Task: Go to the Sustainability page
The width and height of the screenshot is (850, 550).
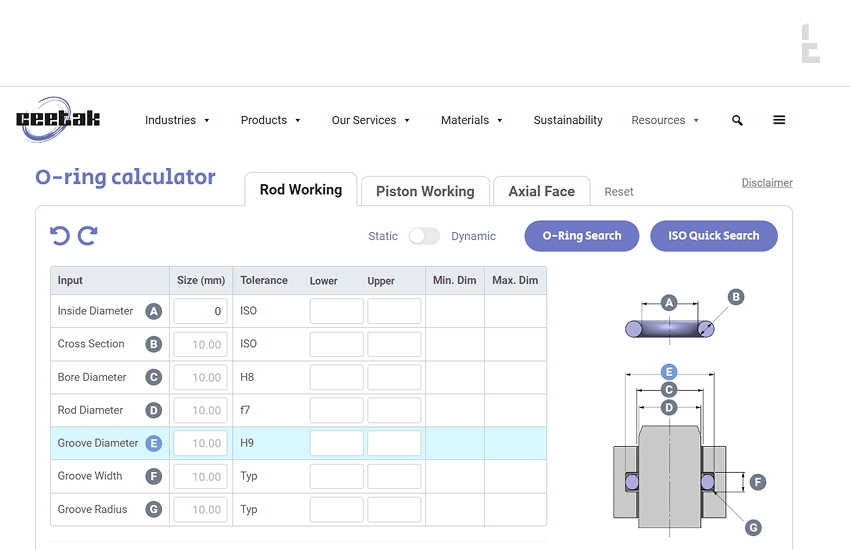Action: click(568, 120)
